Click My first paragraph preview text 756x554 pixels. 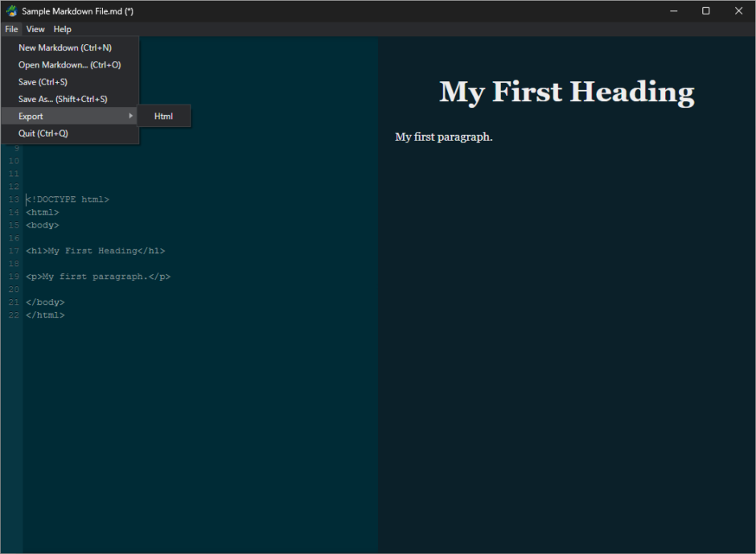click(444, 137)
